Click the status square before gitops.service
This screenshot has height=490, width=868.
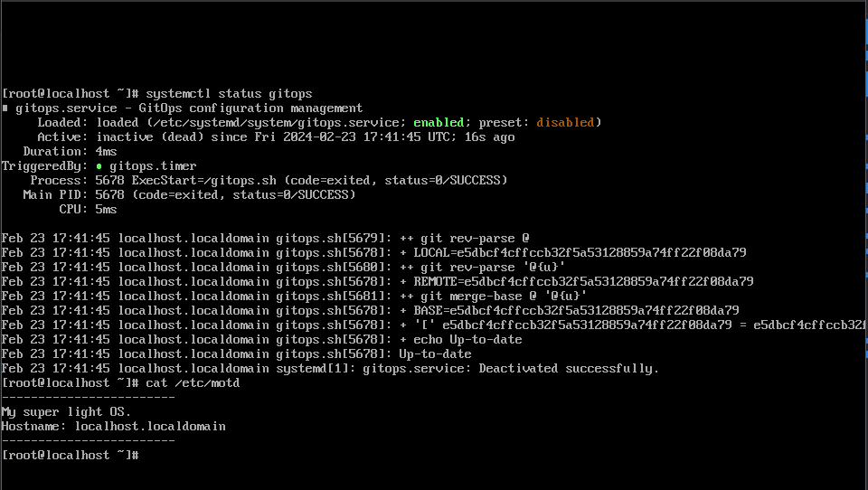point(5,108)
